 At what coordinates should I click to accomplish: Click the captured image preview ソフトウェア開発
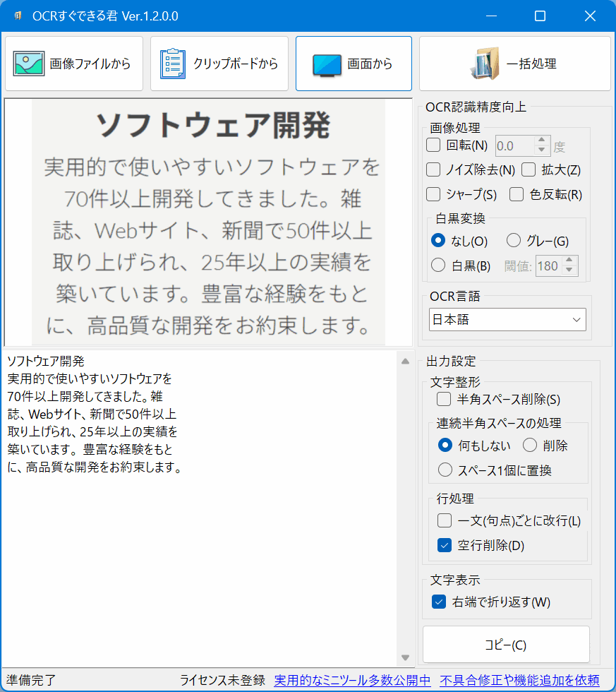(209, 222)
